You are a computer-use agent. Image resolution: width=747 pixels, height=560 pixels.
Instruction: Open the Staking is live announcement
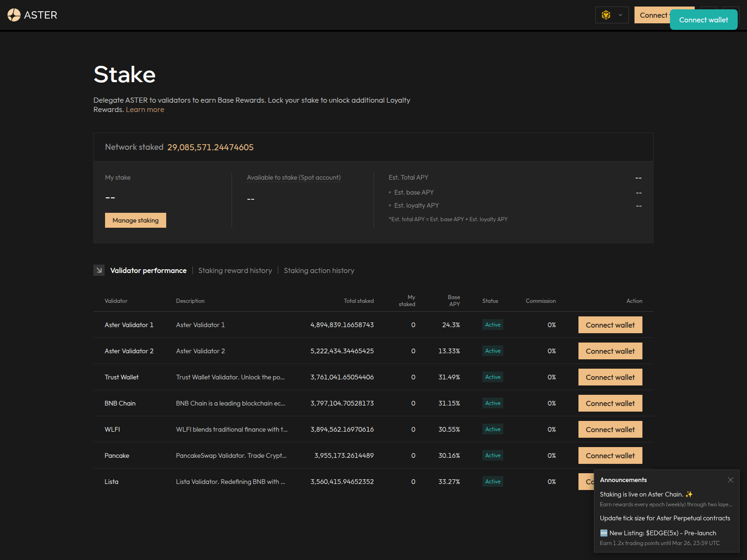(x=647, y=494)
